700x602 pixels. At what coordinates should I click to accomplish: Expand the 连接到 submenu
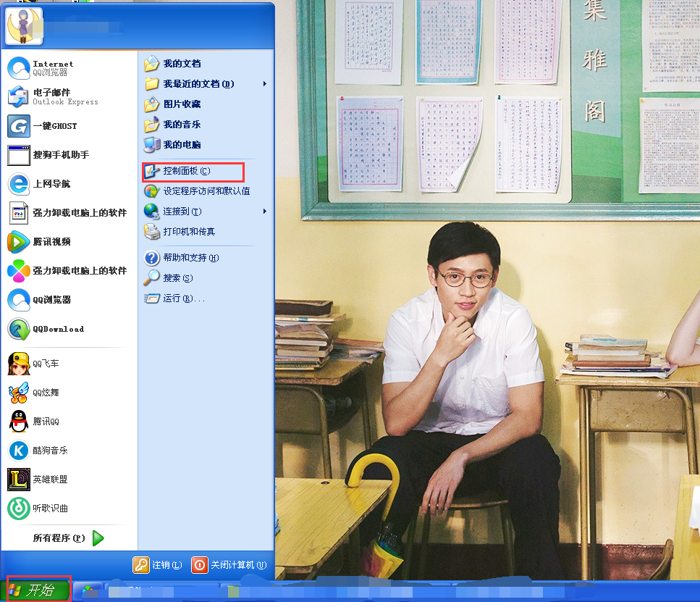tap(206, 212)
